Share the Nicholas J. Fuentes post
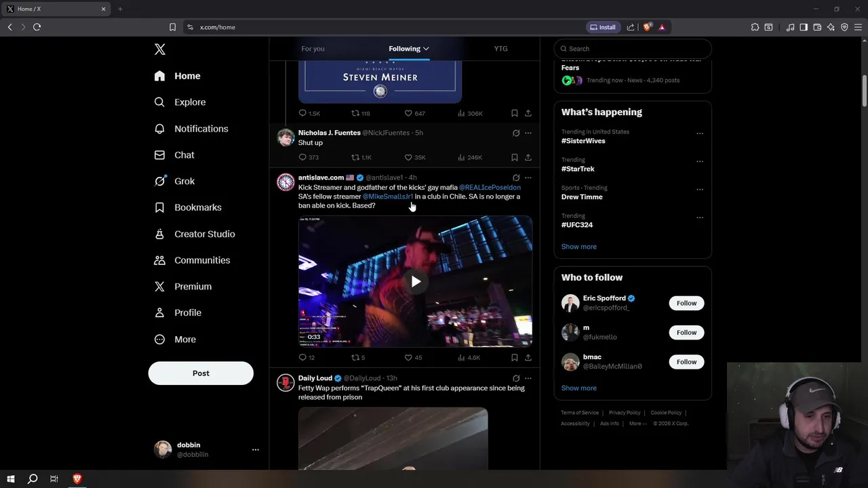This screenshot has height=488, width=868. pyautogui.click(x=528, y=157)
